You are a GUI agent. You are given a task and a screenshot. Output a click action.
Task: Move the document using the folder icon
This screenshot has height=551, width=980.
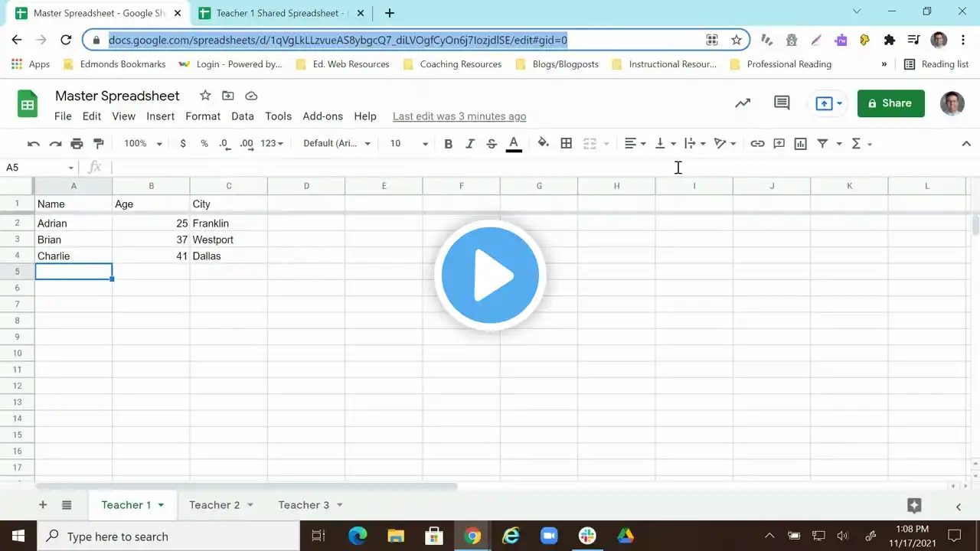click(x=228, y=96)
